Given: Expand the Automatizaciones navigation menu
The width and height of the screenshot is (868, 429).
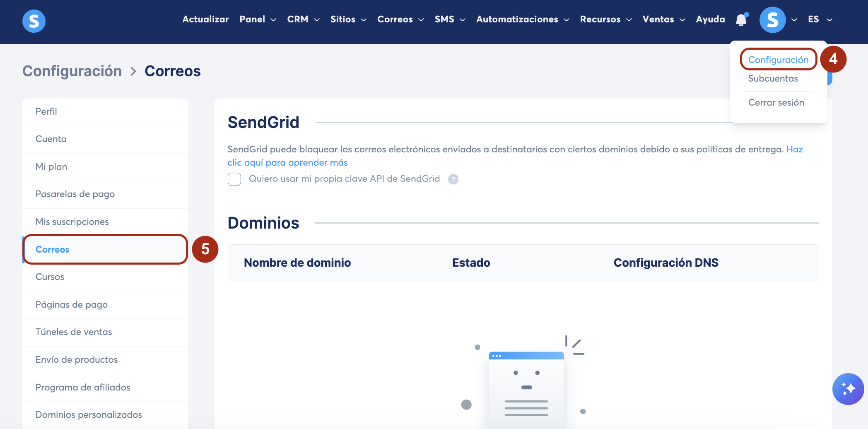Looking at the screenshot, I should [x=523, y=19].
